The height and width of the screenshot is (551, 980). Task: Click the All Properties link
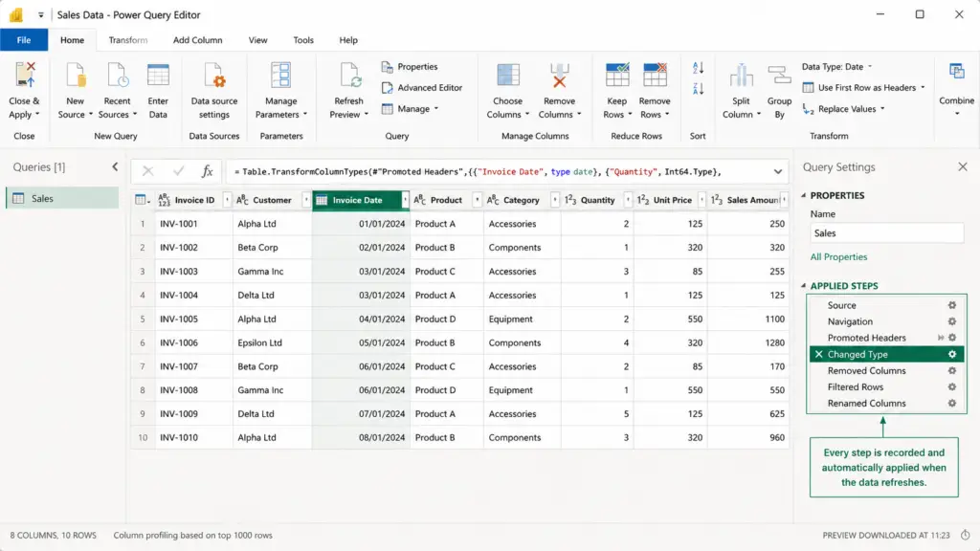(x=838, y=256)
